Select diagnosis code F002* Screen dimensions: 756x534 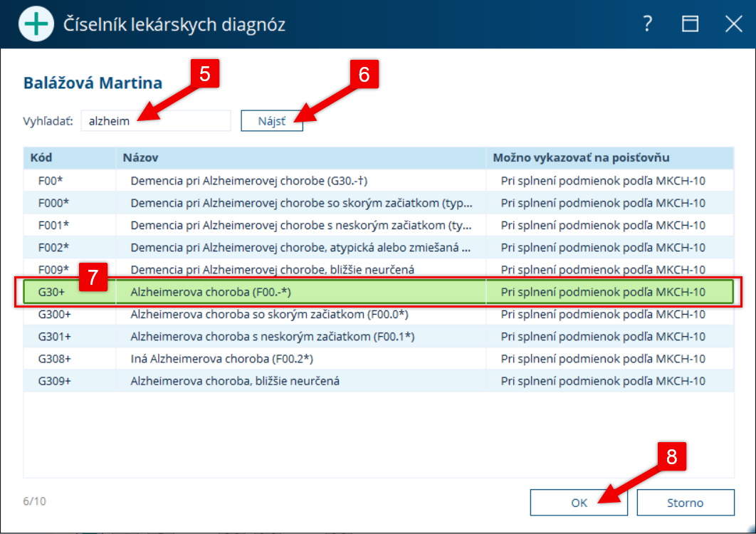tap(53, 248)
